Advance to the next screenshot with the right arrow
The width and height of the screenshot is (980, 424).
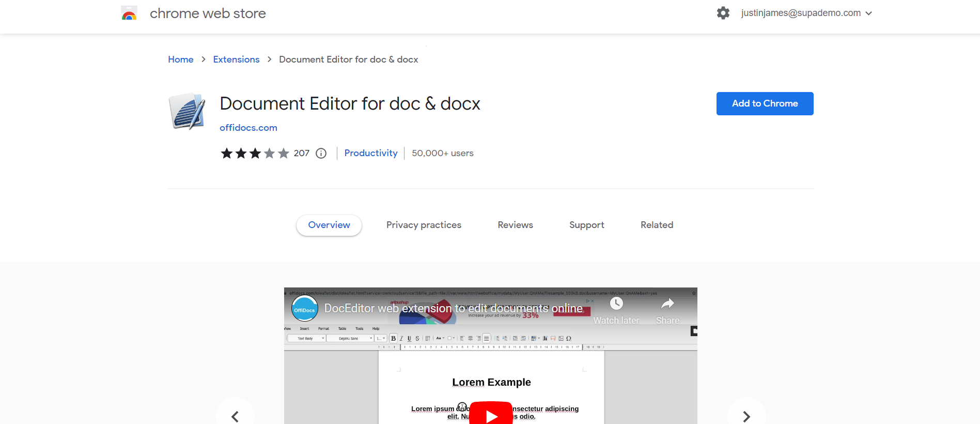746,416
